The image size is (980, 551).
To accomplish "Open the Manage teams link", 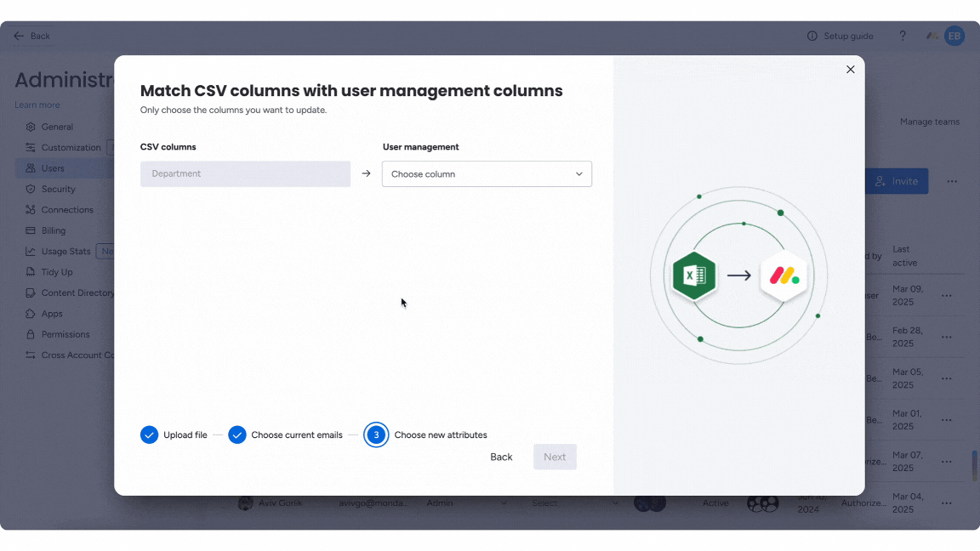I will (930, 122).
